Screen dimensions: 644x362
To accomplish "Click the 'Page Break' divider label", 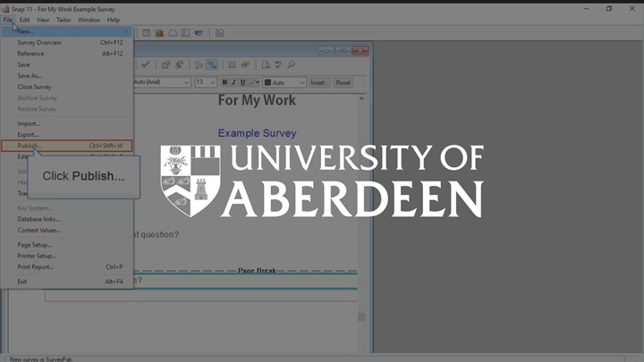I will click(257, 271).
